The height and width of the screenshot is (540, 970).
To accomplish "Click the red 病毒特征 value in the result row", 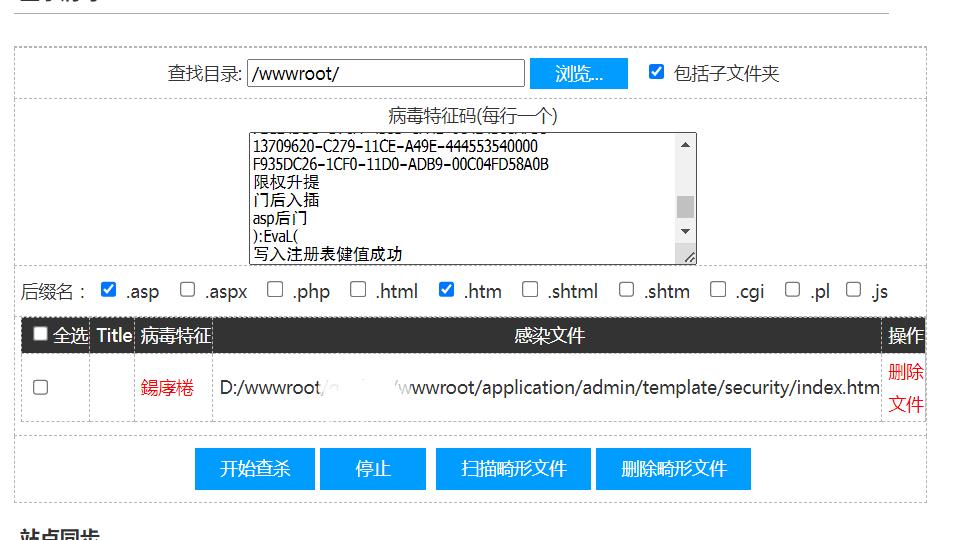I will point(167,387).
